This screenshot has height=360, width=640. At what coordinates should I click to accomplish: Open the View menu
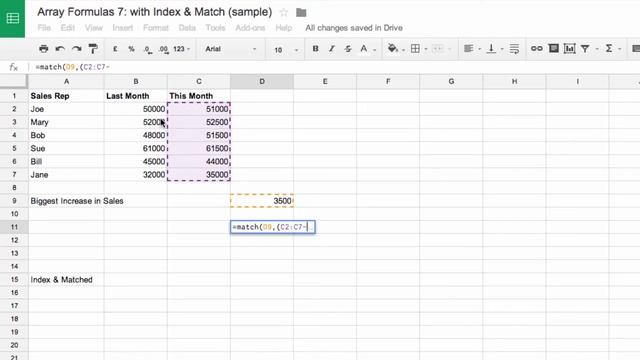pyautogui.click(x=93, y=28)
